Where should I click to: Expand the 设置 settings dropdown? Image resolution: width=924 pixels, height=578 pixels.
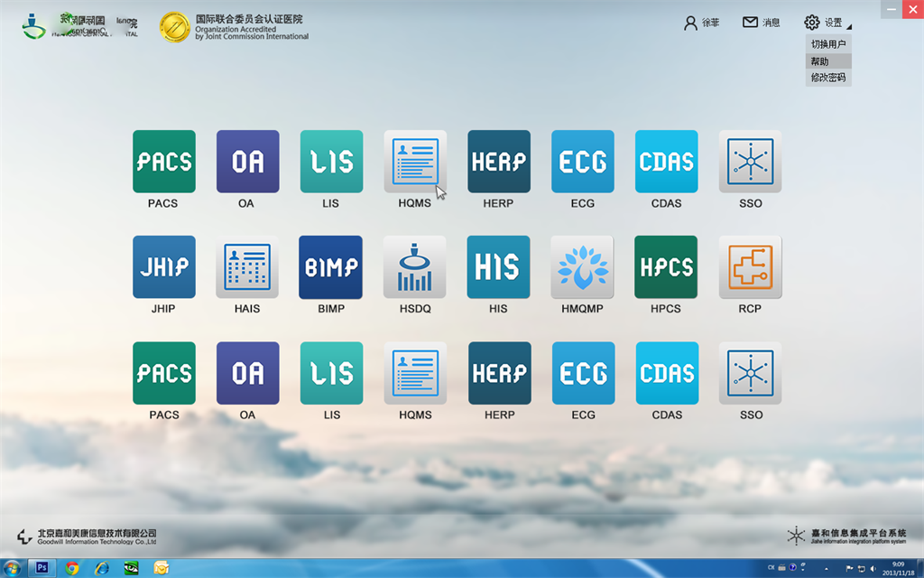[x=827, y=23]
